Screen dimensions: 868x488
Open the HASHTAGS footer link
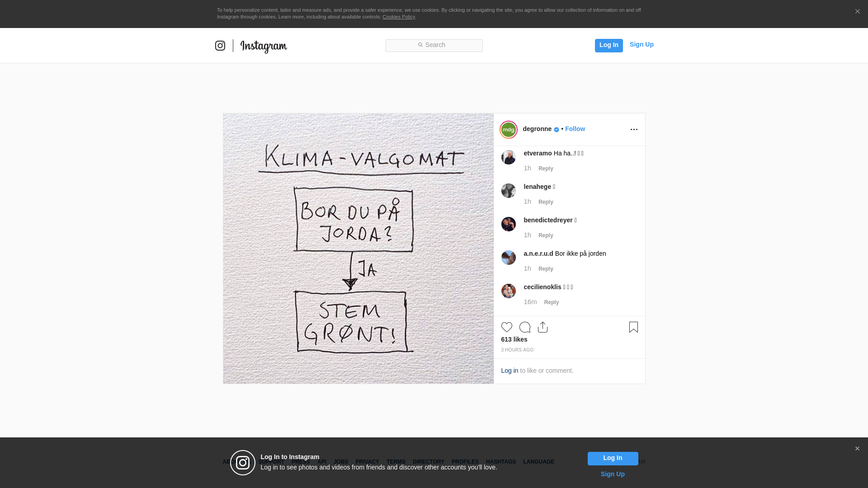tap(500, 462)
